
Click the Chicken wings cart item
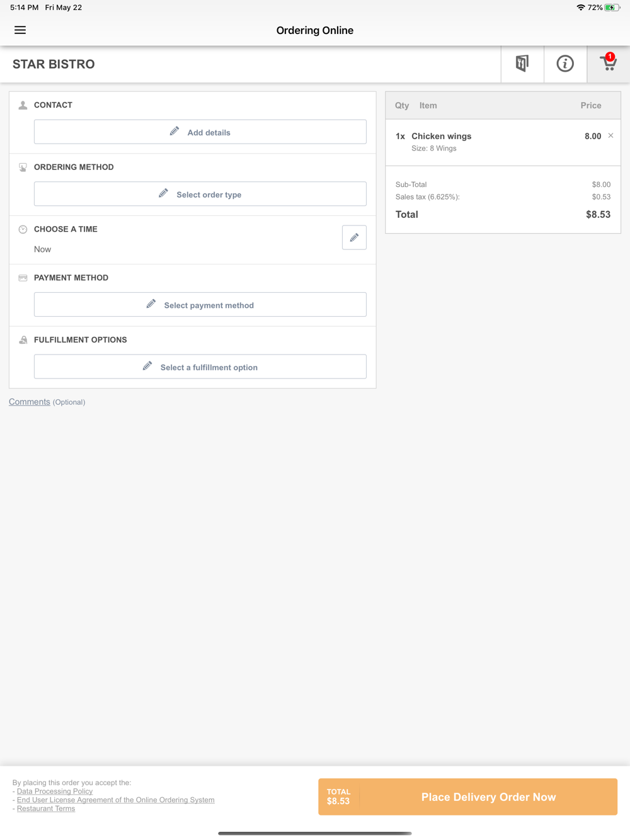click(x=503, y=142)
